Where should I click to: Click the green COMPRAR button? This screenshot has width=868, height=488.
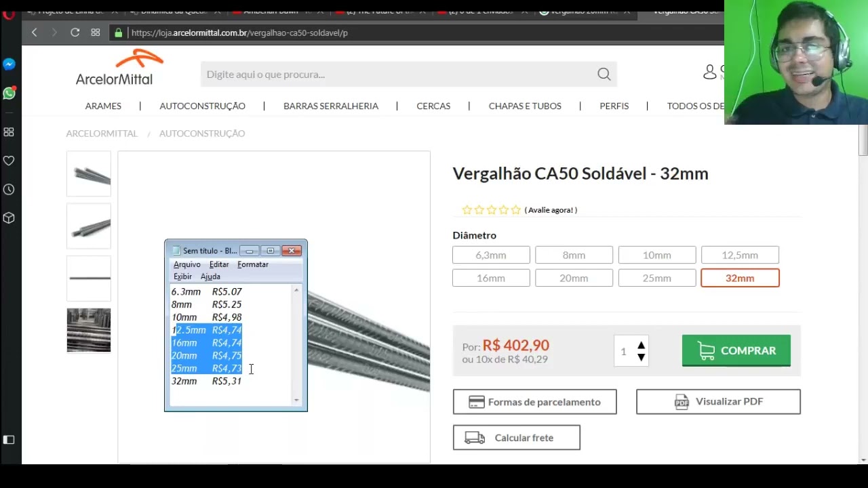click(736, 350)
